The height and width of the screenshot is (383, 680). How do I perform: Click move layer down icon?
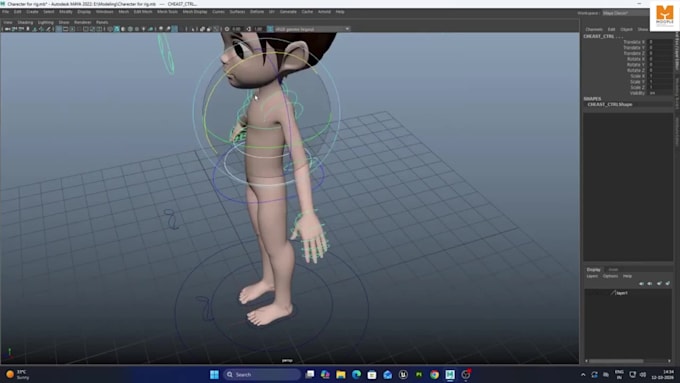coord(650,283)
